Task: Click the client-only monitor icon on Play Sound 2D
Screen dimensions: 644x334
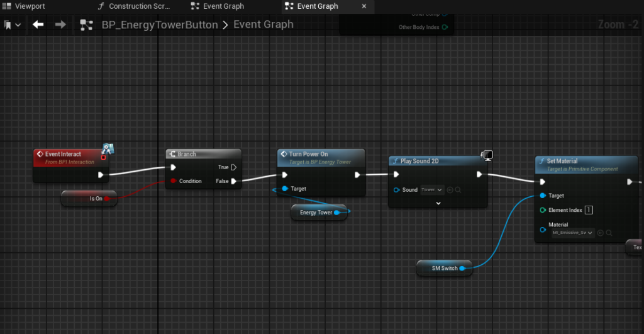Action: 486,155
